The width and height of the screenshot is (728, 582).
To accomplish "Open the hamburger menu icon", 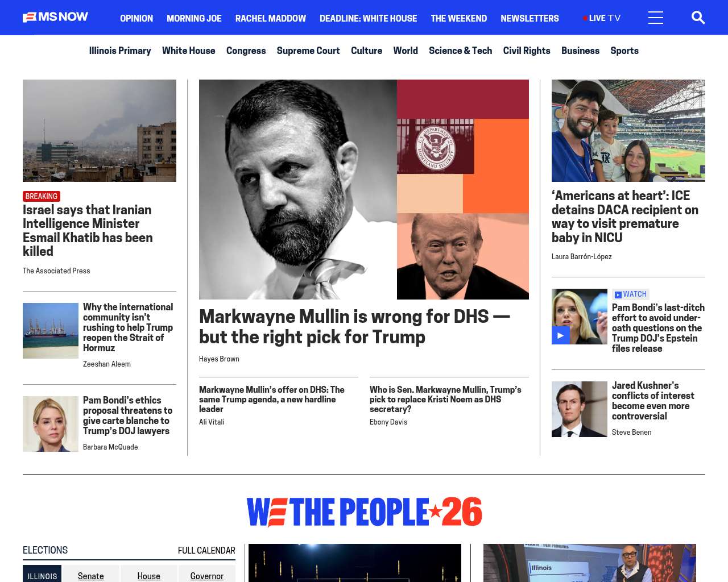I will point(656,18).
